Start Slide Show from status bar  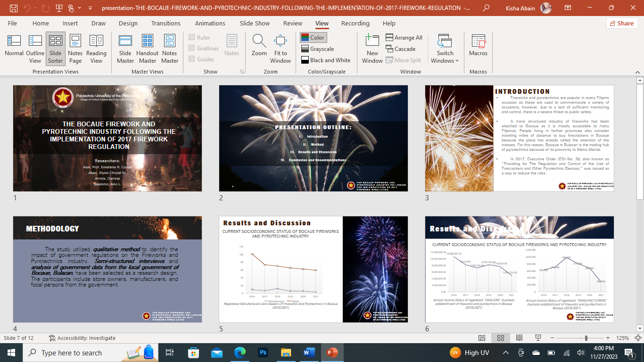coord(538,338)
